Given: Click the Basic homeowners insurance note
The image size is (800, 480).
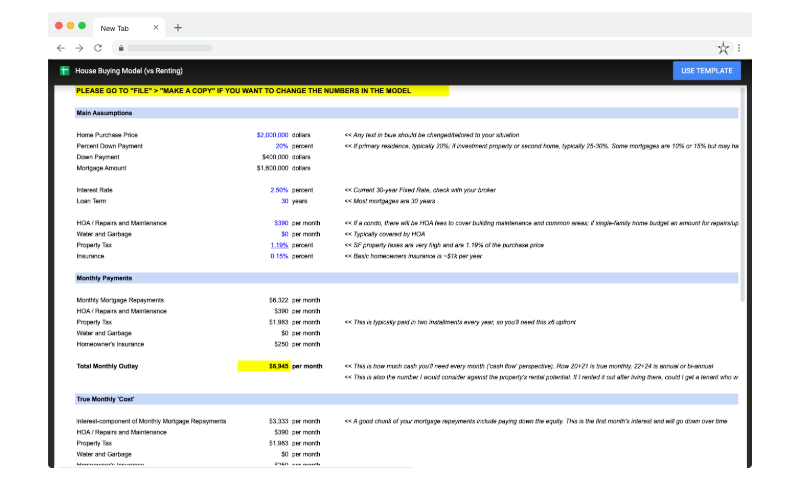Looking at the screenshot, I should tap(413, 256).
